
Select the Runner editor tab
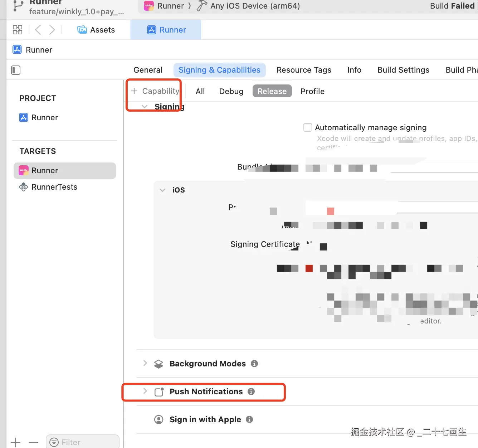[x=166, y=30]
